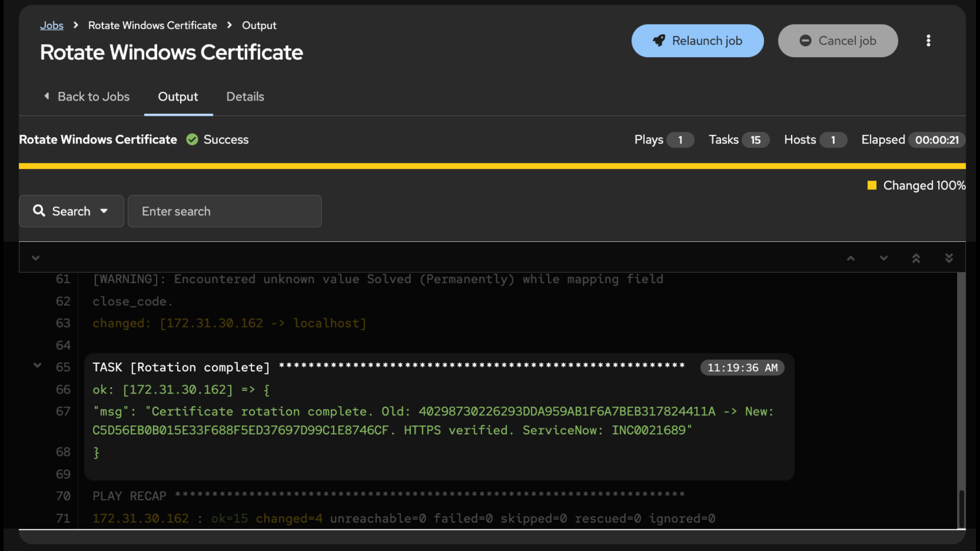
Task: Collapse all output with header chevron
Action: [35, 258]
